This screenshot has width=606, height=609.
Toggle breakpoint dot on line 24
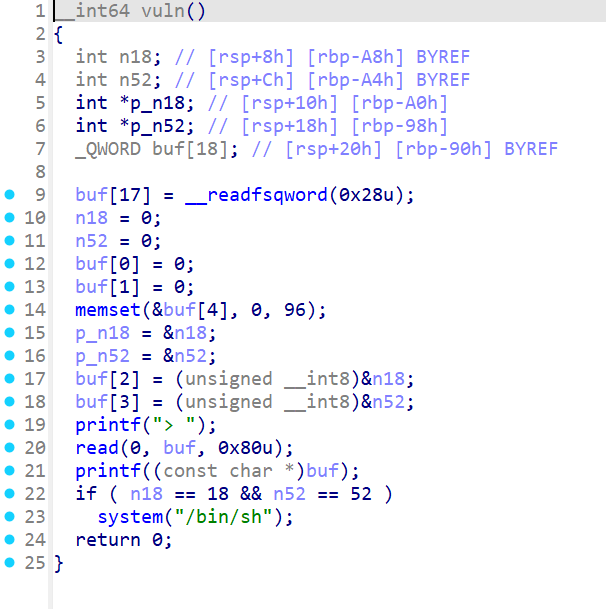9,539
